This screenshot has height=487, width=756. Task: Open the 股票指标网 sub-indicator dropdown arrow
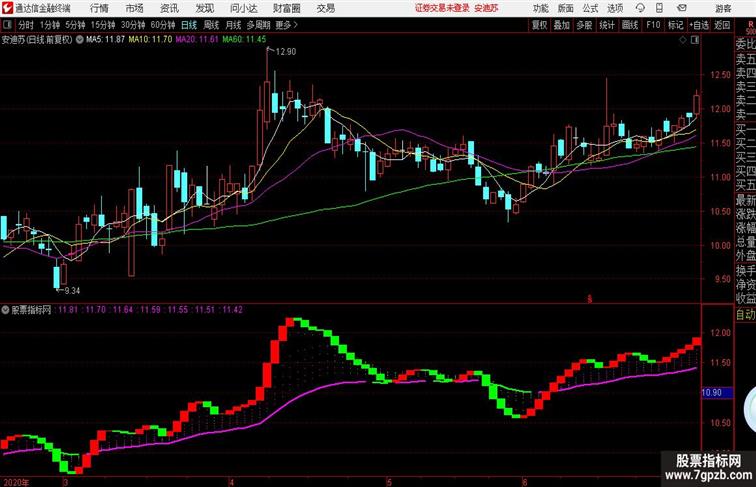pyautogui.click(x=5, y=310)
